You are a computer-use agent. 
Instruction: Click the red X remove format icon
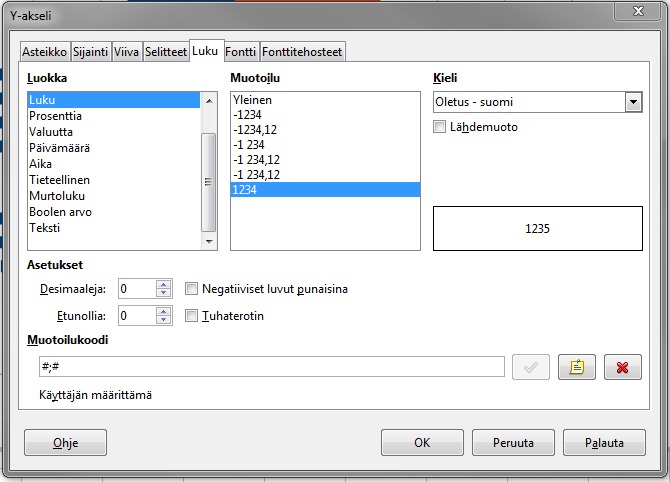(622, 367)
